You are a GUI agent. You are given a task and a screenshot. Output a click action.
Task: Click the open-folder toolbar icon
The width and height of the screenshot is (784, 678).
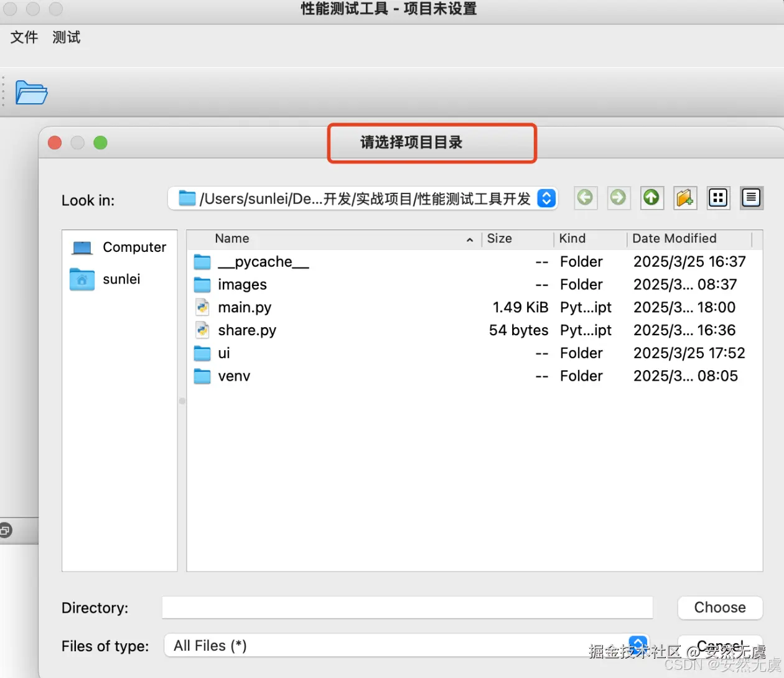tap(31, 93)
